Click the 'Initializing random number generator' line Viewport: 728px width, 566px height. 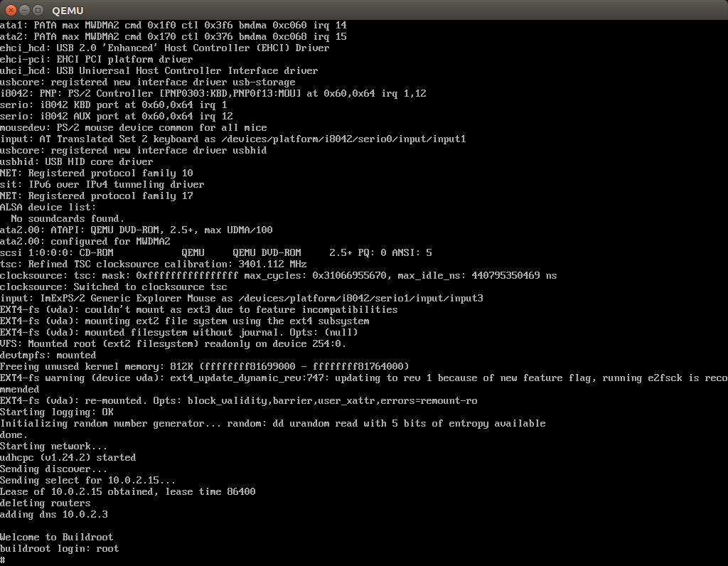click(x=272, y=424)
